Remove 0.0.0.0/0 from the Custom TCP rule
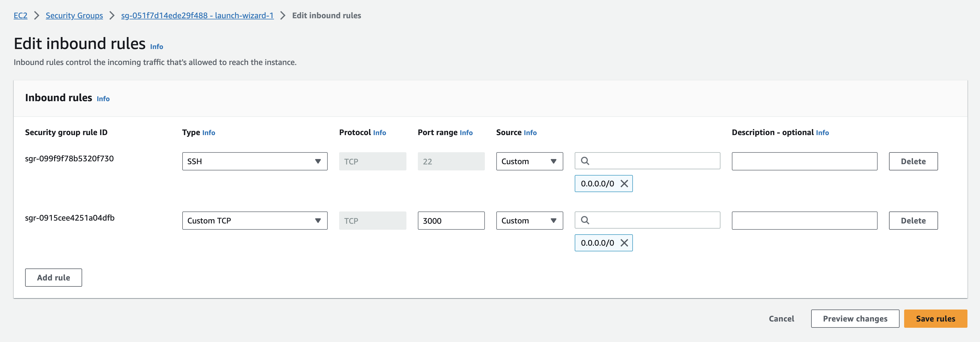 [624, 243]
